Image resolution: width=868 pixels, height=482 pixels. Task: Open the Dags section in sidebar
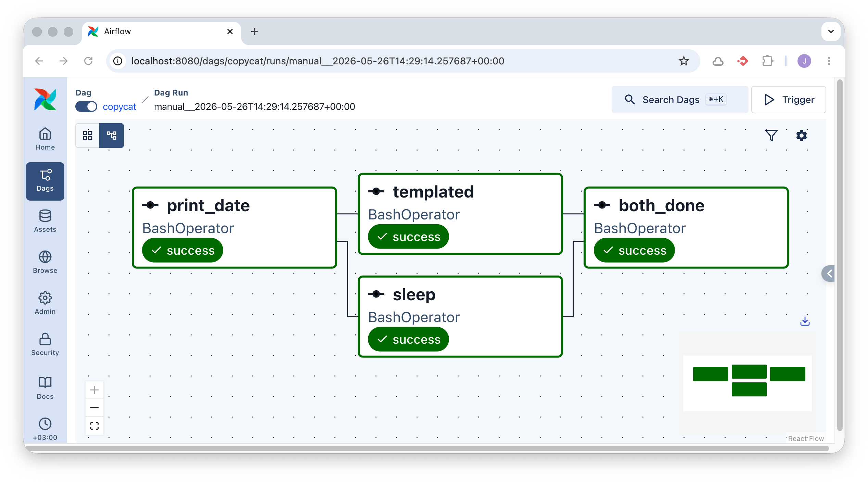45,181
